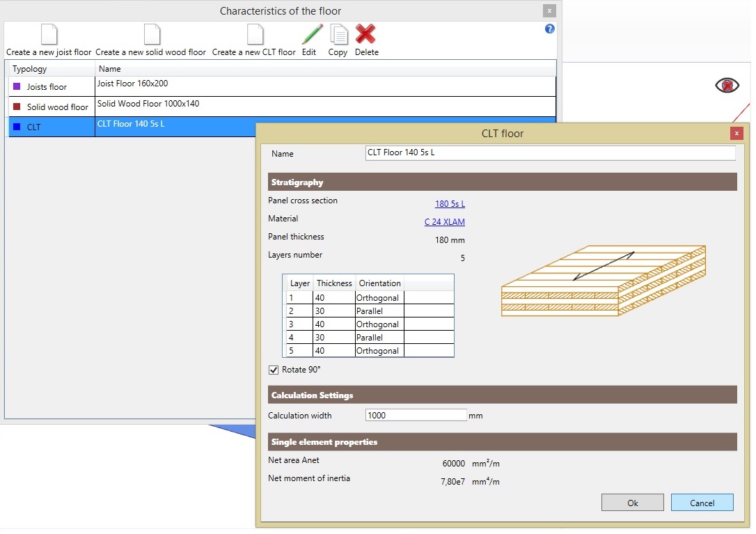The image size is (756, 534).
Task: Open the C 24 XLAM material link
Action: click(x=445, y=222)
